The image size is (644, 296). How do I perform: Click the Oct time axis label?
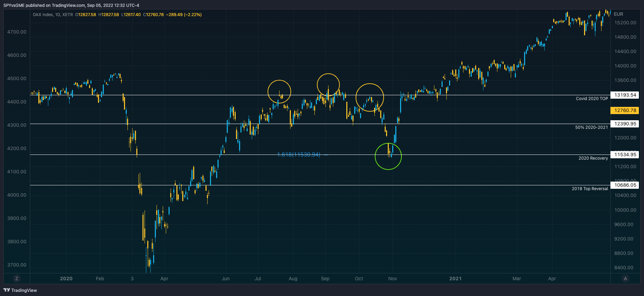pyautogui.click(x=359, y=279)
